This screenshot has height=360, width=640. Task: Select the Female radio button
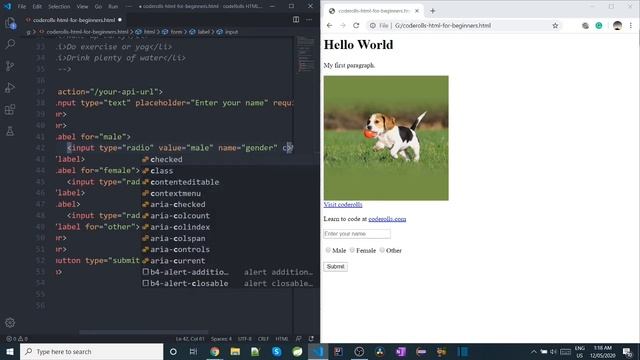click(x=352, y=250)
